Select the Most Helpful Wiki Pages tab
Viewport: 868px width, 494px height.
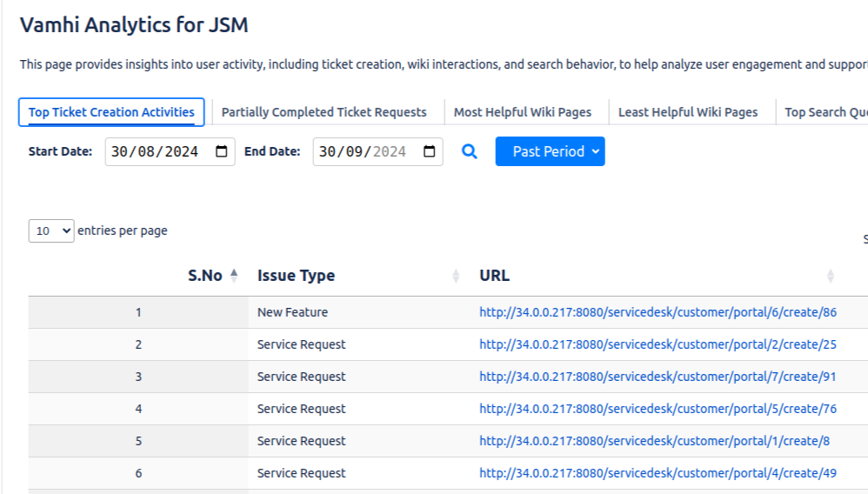tap(522, 112)
